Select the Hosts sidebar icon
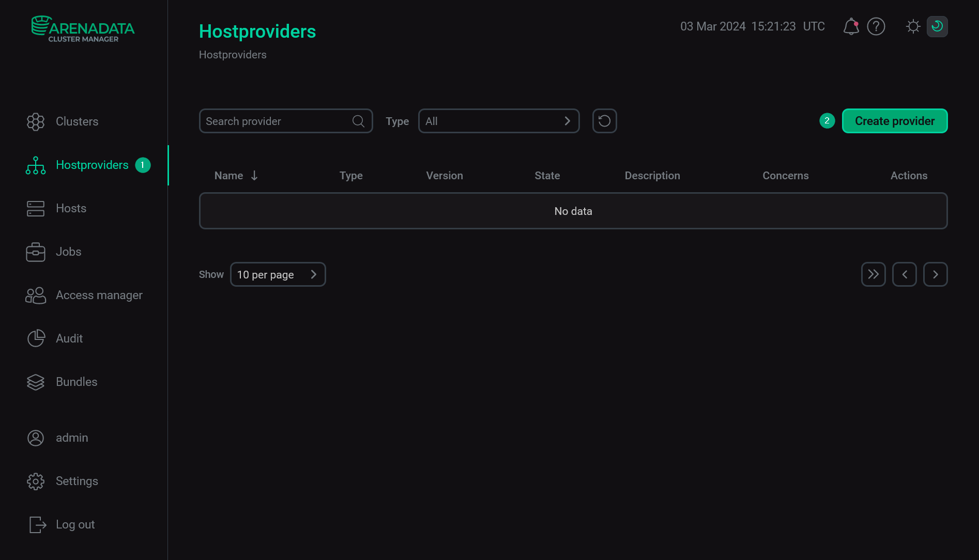 pyautogui.click(x=35, y=208)
